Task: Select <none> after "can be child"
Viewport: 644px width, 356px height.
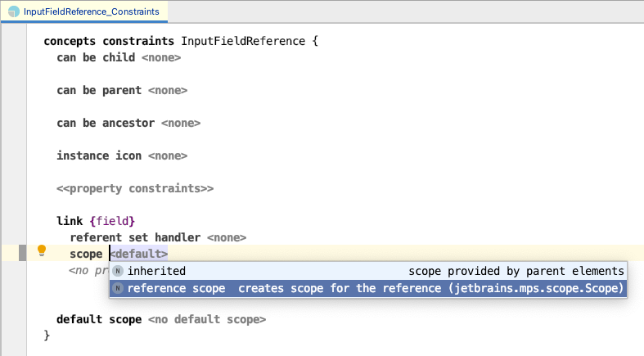Action: pos(160,57)
